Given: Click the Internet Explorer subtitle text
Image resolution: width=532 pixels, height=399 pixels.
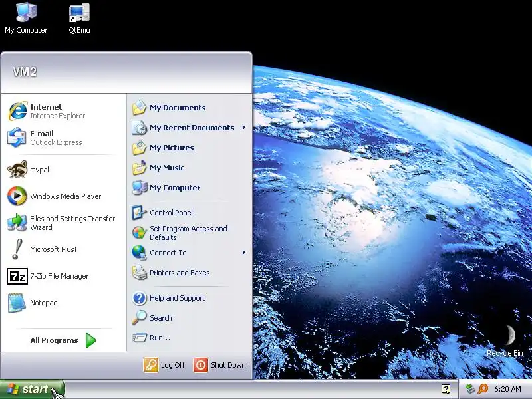Looking at the screenshot, I should (x=57, y=116).
